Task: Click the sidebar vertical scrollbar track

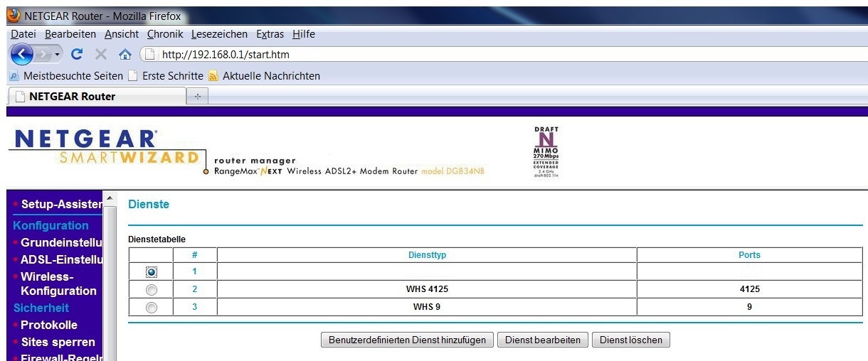Action: [x=110, y=283]
